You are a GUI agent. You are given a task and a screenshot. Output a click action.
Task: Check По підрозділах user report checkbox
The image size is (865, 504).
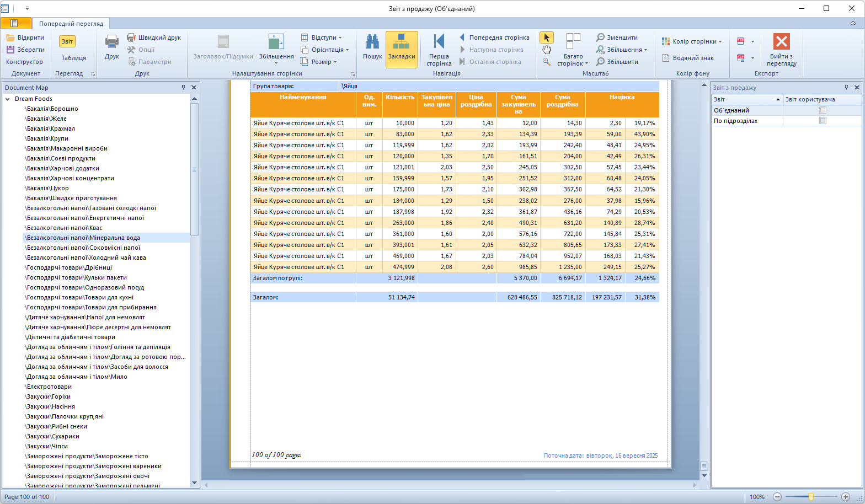[823, 121]
